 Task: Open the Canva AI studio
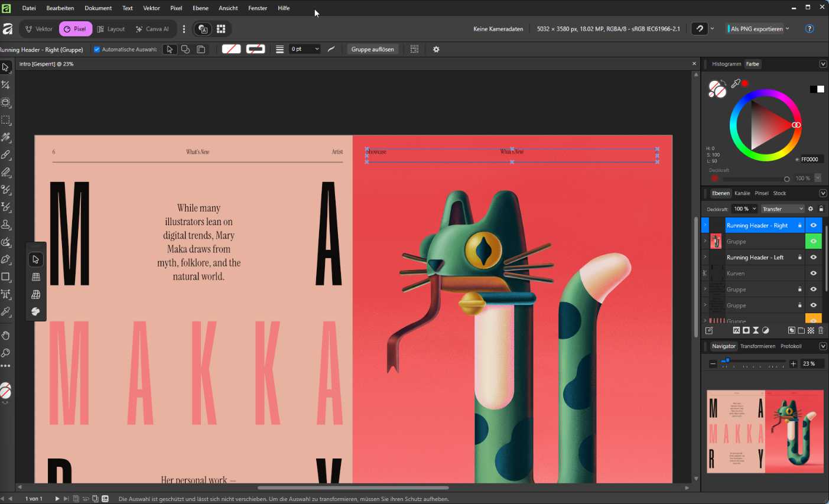(152, 29)
